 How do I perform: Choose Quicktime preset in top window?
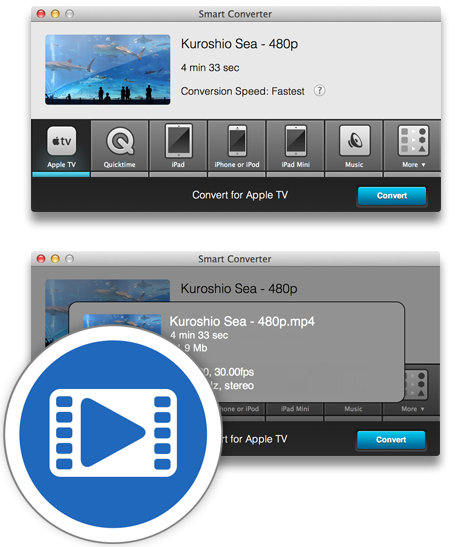pyautogui.click(x=120, y=148)
